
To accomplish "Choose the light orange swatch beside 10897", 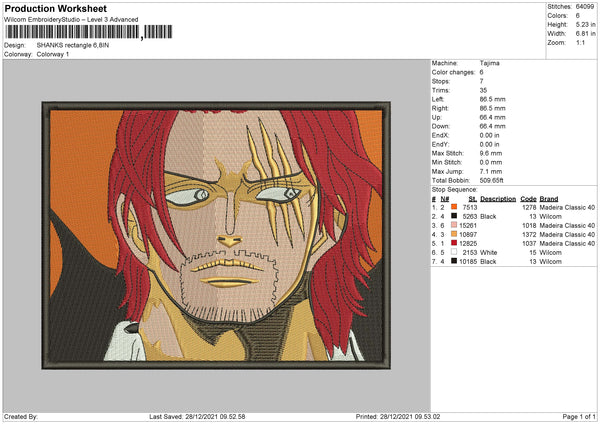I will (x=454, y=234).
